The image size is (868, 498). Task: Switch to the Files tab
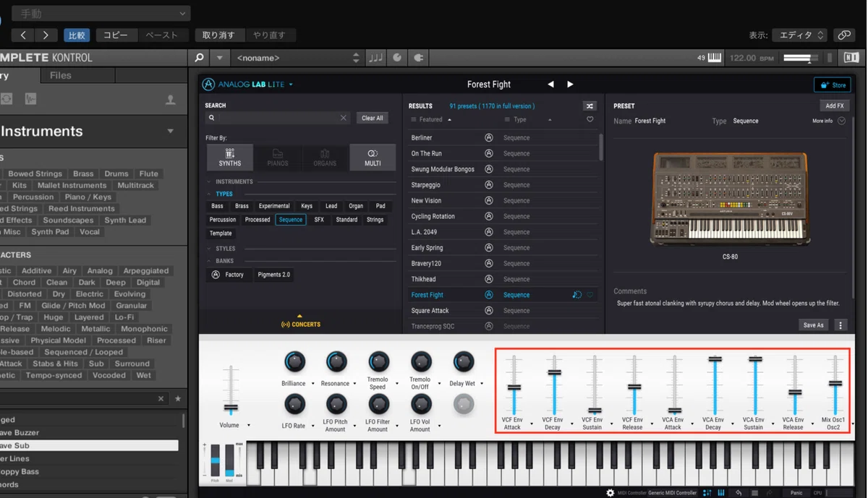coord(61,75)
